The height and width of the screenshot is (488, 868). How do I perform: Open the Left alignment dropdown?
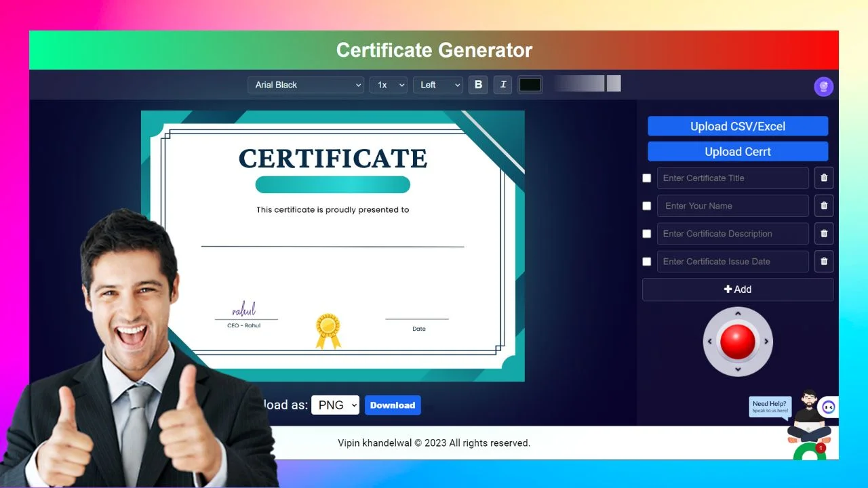[x=438, y=85]
